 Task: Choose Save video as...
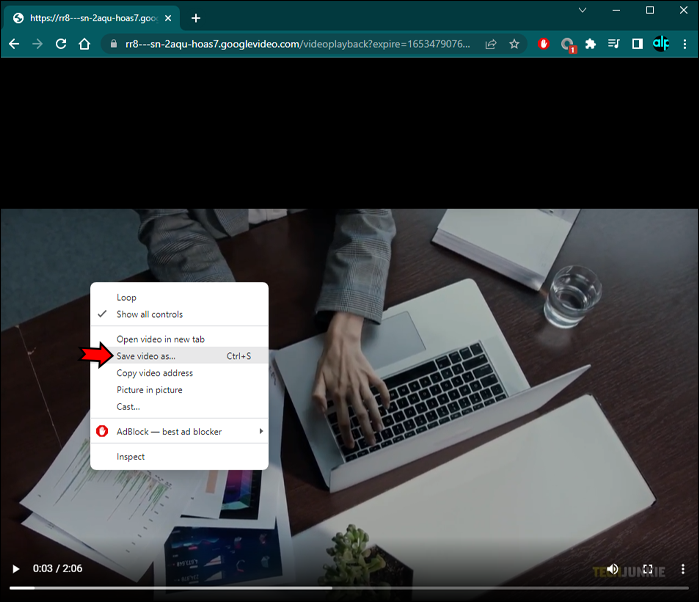pyautogui.click(x=179, y=356)
